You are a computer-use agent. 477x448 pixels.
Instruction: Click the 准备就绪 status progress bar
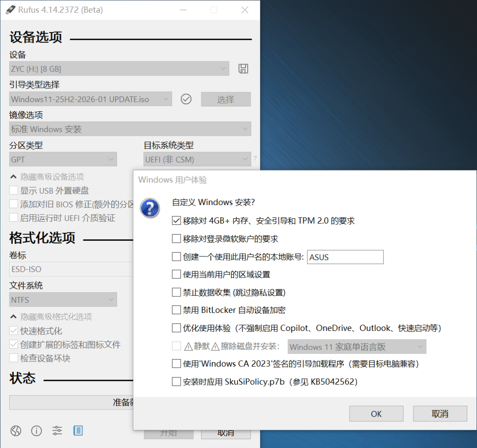(x=71, y=402)
